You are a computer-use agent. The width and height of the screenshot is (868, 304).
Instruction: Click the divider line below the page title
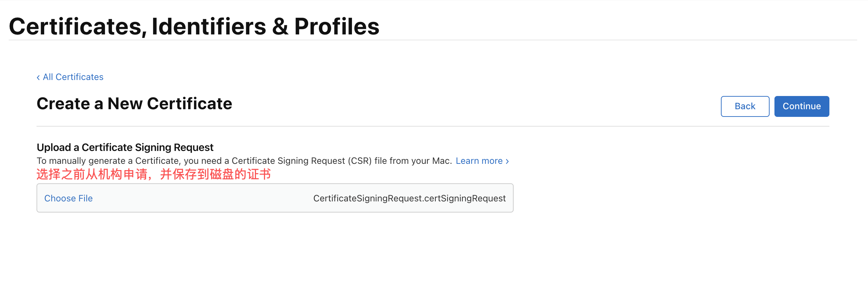pos(433,40)
